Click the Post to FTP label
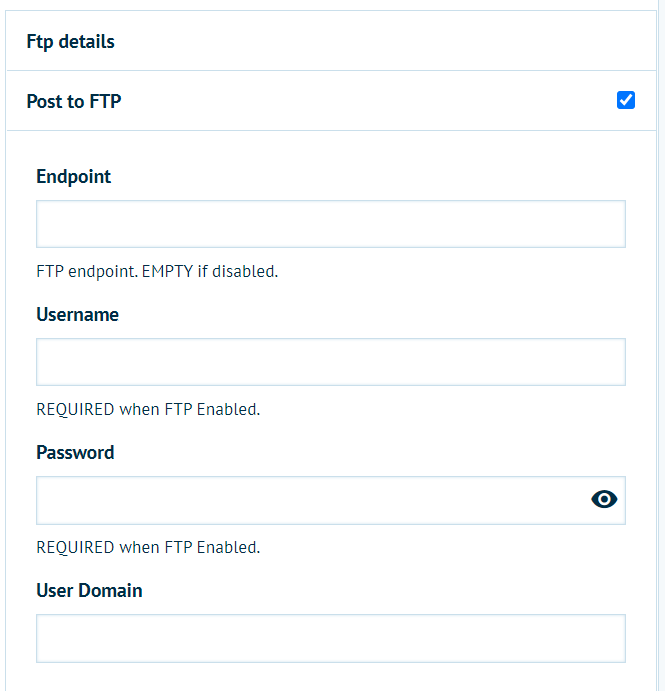 (x=74, y=101)
